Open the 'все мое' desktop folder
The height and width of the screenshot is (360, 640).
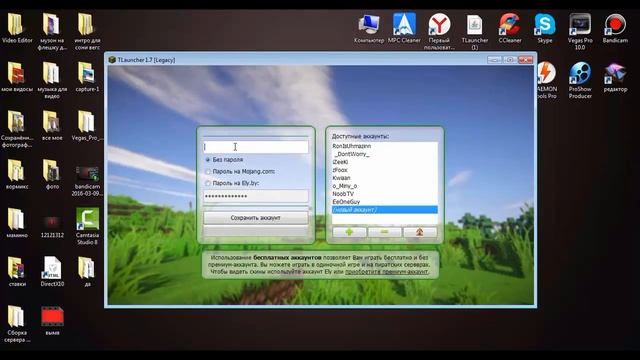[x=52, y=125]
